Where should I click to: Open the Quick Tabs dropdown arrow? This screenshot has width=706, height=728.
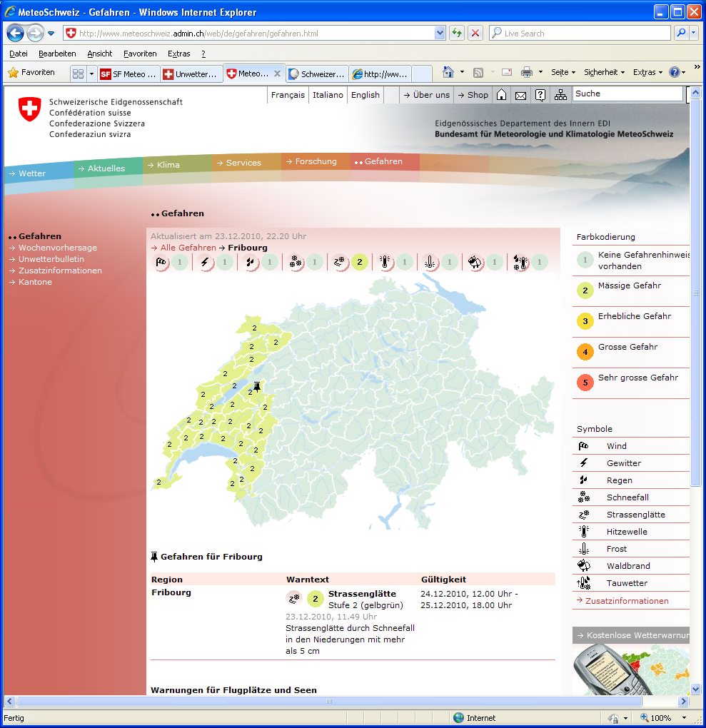91,74
